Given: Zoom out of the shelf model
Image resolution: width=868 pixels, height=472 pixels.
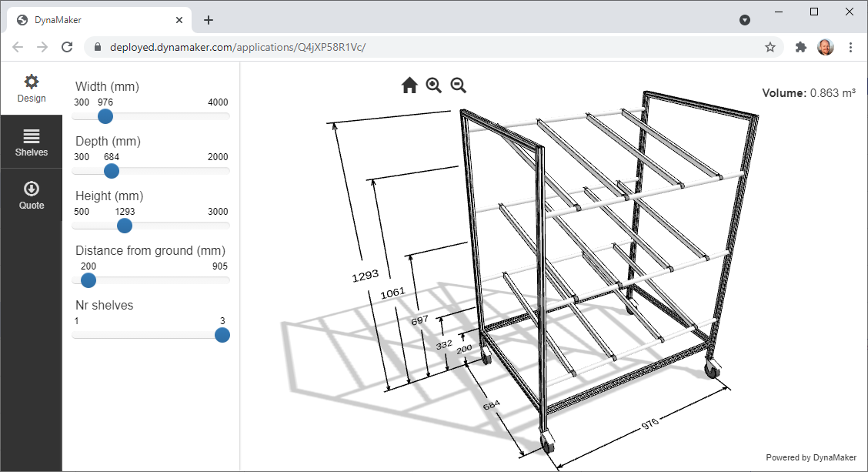Looking at the screenshot, I should 458,85.
